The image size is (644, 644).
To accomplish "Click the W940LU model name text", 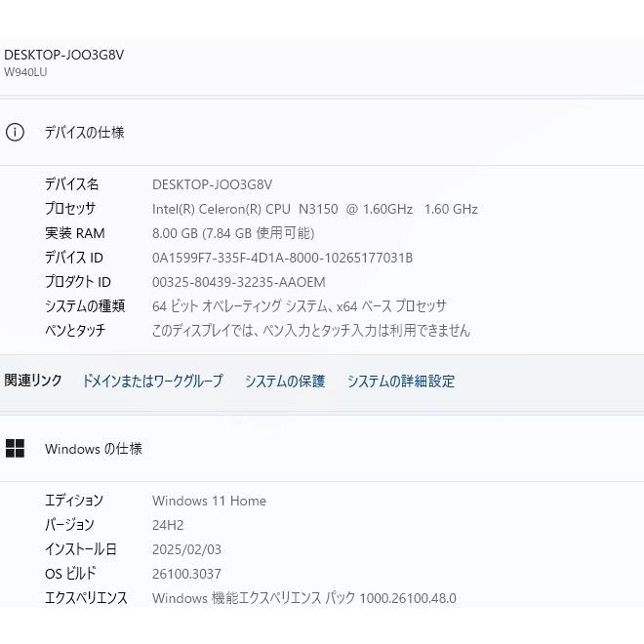I will pos(25,72).
